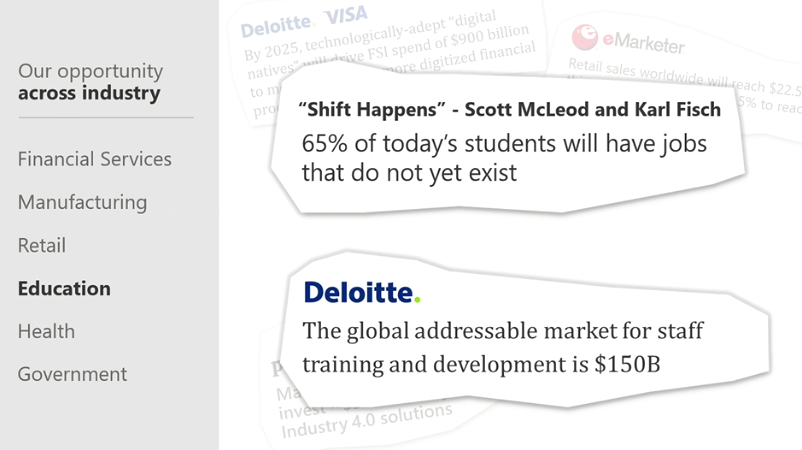Click the red eMarketer circle icon

tap(584, 38)
